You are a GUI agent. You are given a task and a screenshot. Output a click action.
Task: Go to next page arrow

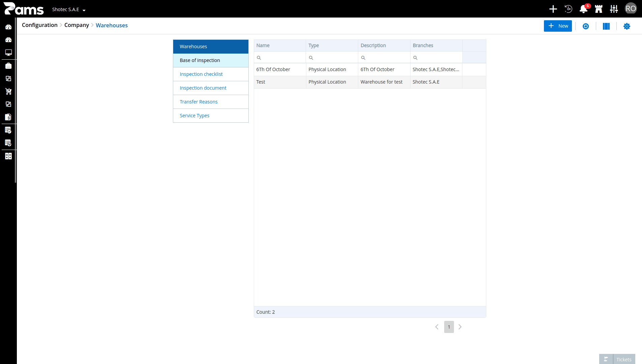point(460,327)
